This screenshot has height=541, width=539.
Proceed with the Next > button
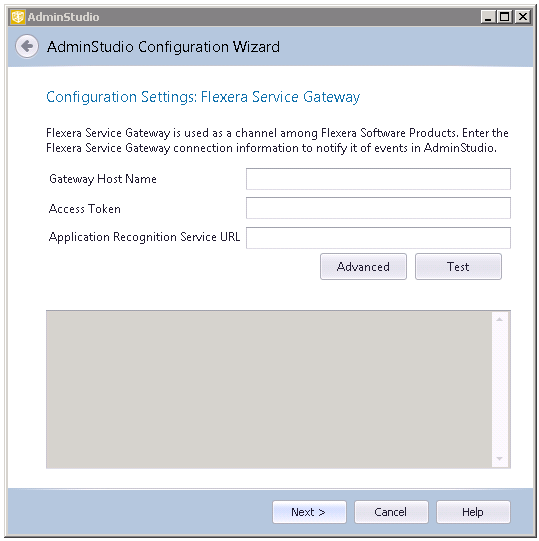coord(309,512)
